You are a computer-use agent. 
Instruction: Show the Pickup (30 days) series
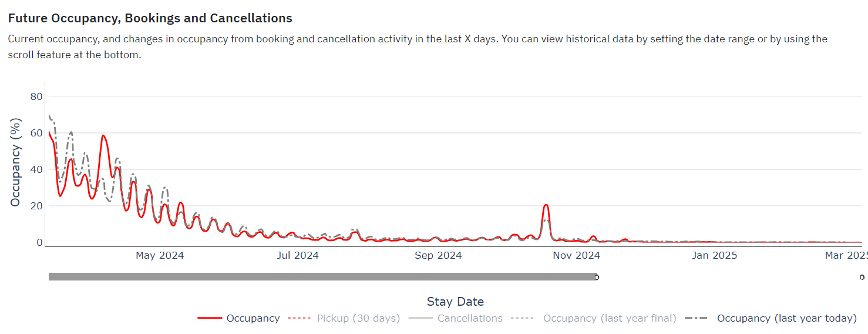[x=358, y=318]
